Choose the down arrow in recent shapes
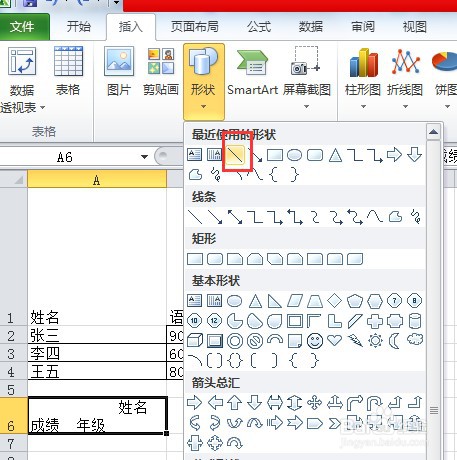Screen dimensions: 457x460 coord(415,155)
